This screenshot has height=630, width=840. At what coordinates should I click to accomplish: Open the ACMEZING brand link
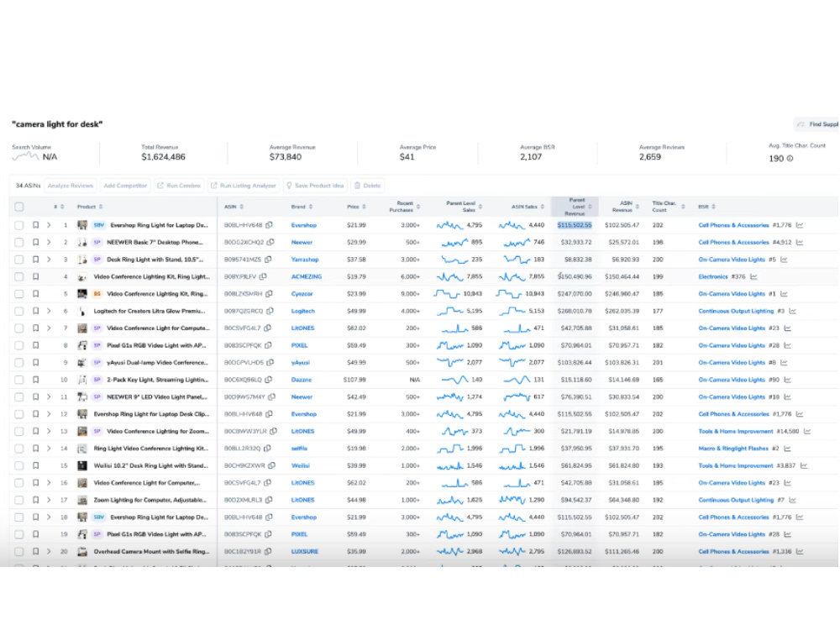(x=307, y=277)
